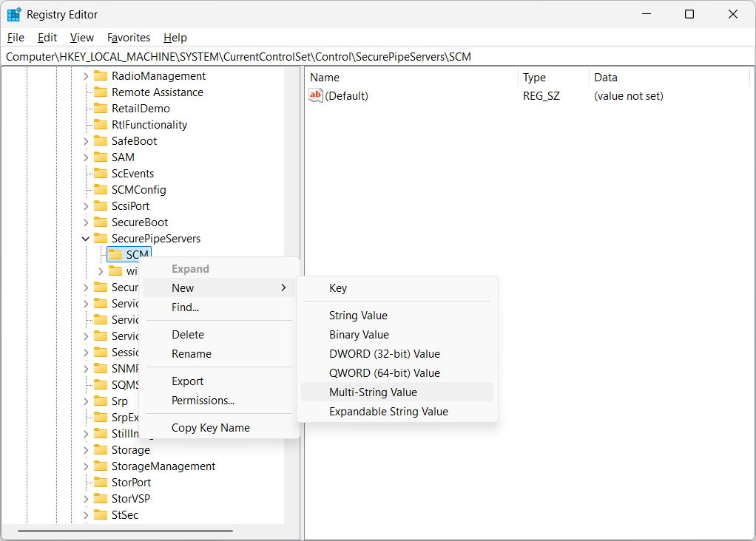Open the New submenu in context menu
This screenshot has width=756, height=541.
pos(220,288)
